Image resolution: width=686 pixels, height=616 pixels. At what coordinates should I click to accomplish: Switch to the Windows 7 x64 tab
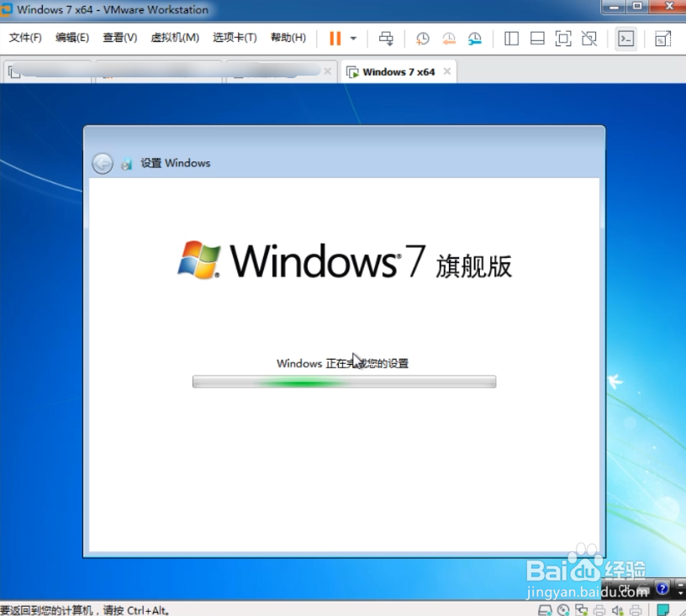click(398, 72)
